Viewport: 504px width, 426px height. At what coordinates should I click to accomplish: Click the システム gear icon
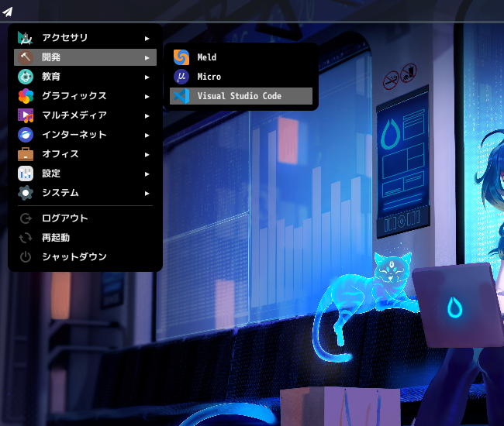(26, 193)
